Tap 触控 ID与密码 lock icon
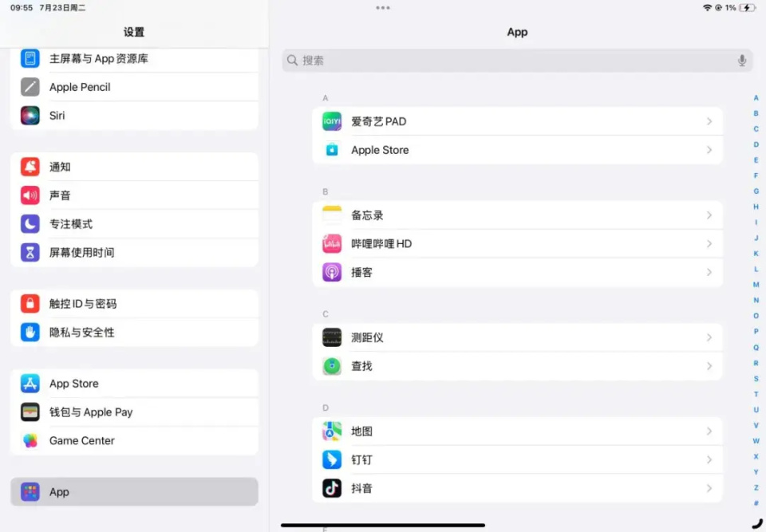Viewport: 766px width, 532px height. [30, 304]
